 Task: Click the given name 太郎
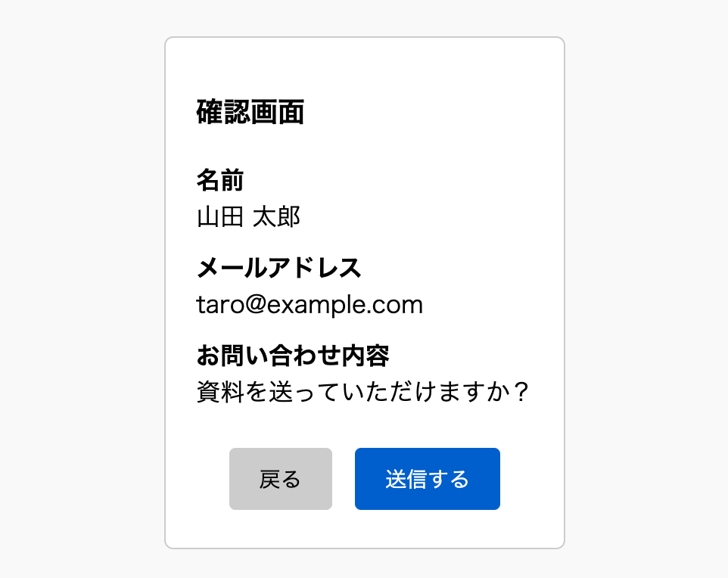[276, 217]
